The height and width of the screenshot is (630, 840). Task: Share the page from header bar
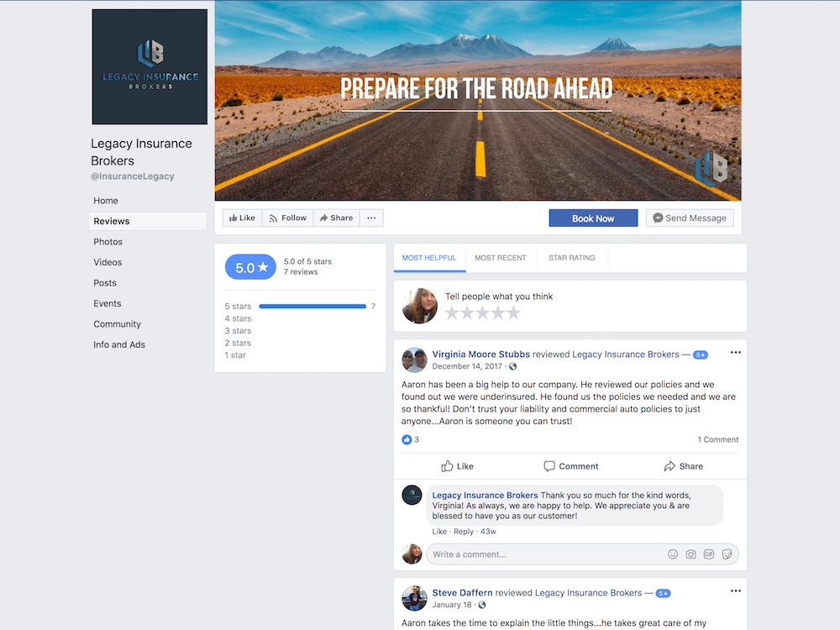coord(337,218)
